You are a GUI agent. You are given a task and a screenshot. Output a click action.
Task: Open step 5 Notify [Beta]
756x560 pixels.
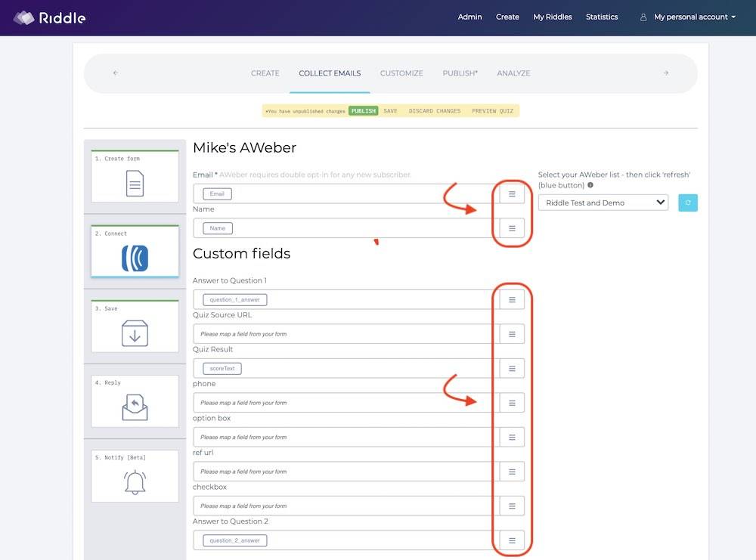point(135,476)
